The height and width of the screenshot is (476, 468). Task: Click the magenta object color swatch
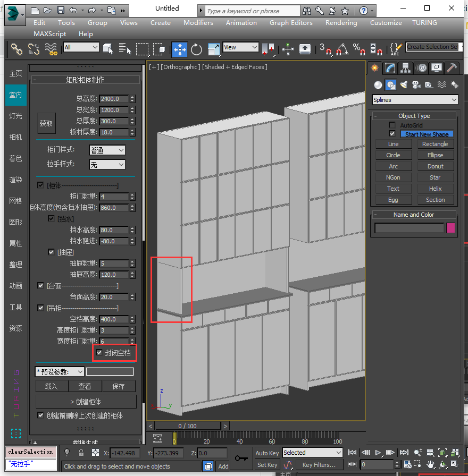coord(450,228)
